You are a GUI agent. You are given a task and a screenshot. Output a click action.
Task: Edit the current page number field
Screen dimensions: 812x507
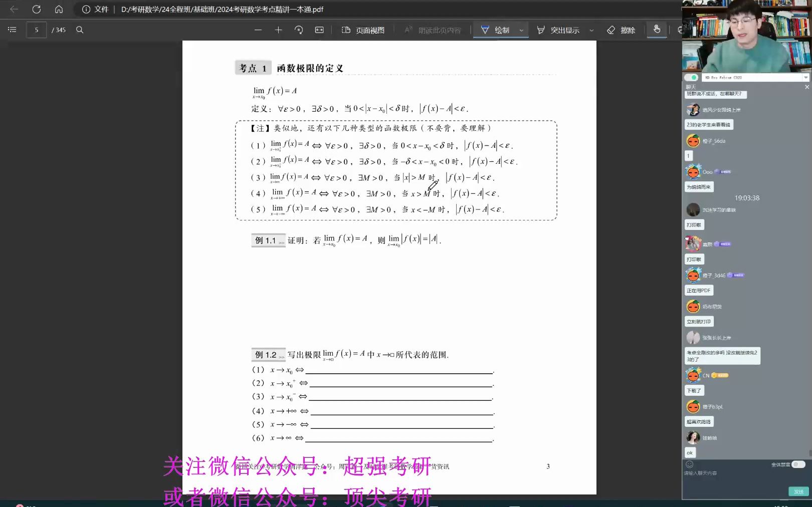click(36, 30)
